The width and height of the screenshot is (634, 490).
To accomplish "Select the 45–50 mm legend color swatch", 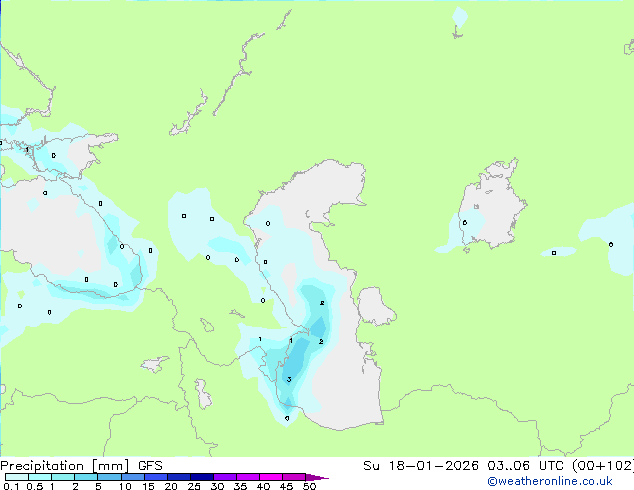I will coord(294,477).
